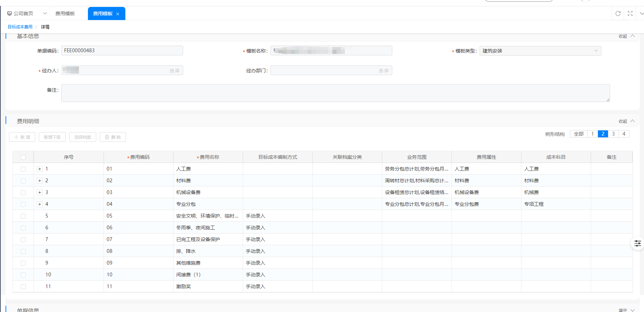The width and height of the screenshot is (644, 312).
Task: Check the 激励奖 row checkbox
Action: 23,287
